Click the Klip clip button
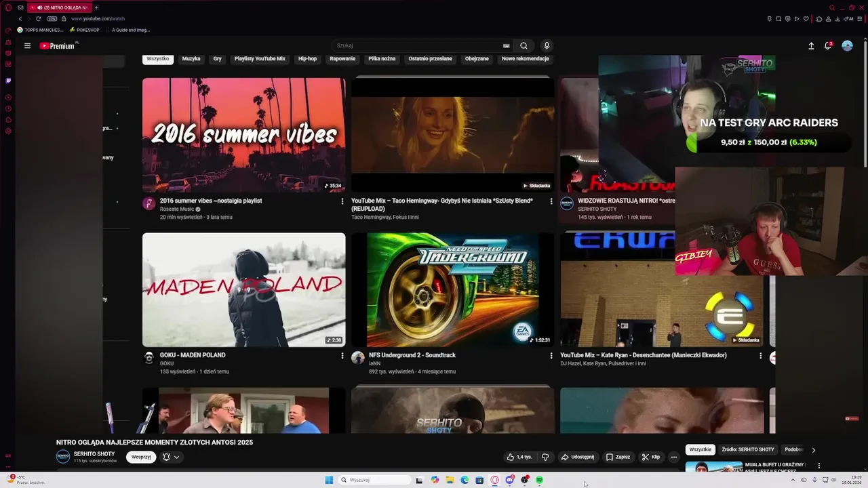 point(650,457)
